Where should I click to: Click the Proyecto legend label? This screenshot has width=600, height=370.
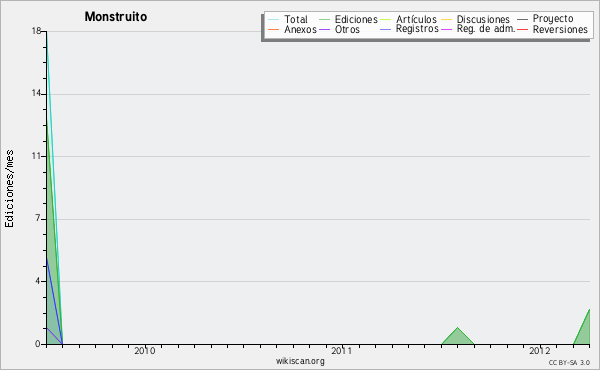point(553,19)
